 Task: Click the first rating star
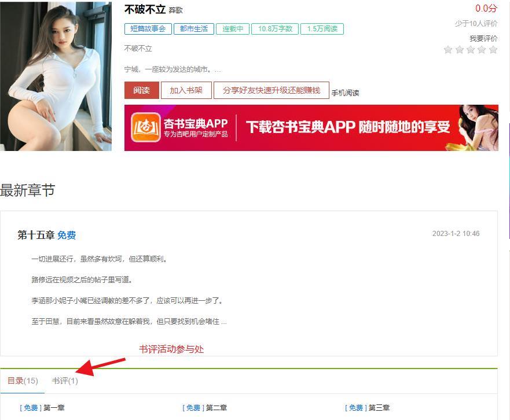448,49
